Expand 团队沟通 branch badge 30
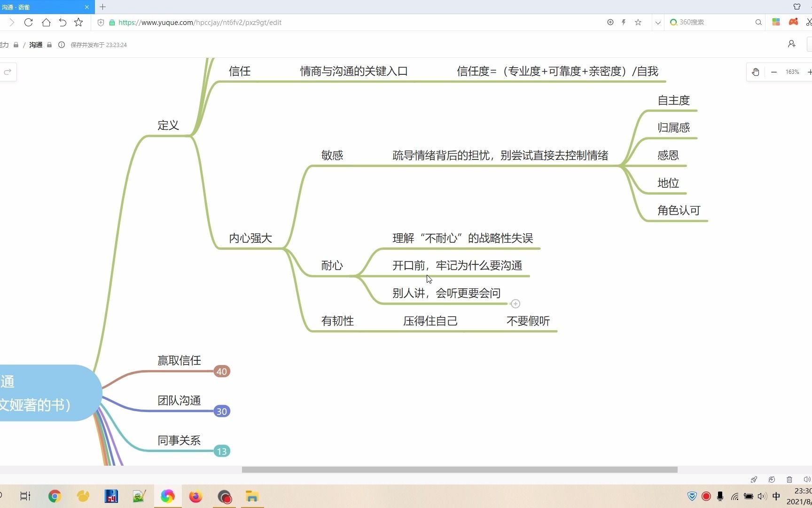The image size is (812, 508). coord(221,412)
